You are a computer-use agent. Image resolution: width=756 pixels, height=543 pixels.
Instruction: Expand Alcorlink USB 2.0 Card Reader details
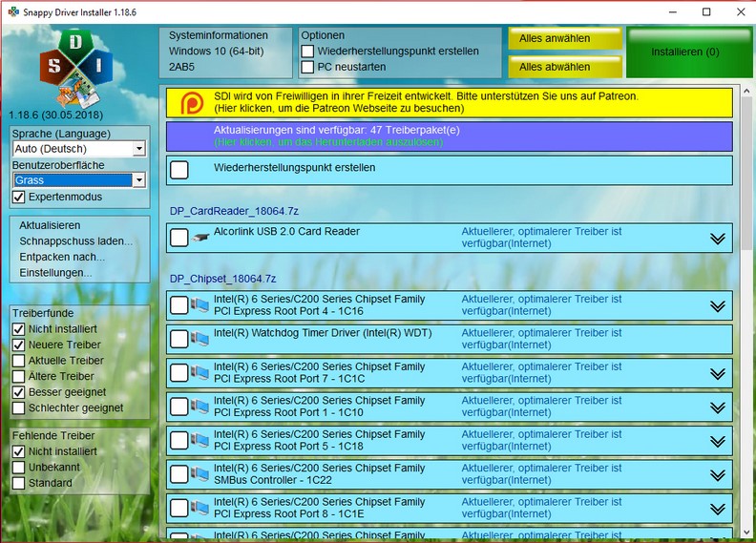tap(718, 239)
